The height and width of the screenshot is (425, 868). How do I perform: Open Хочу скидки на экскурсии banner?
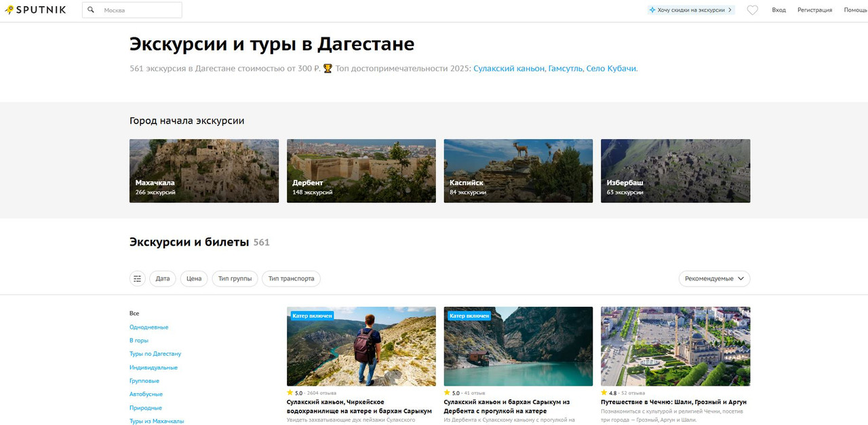691,10
